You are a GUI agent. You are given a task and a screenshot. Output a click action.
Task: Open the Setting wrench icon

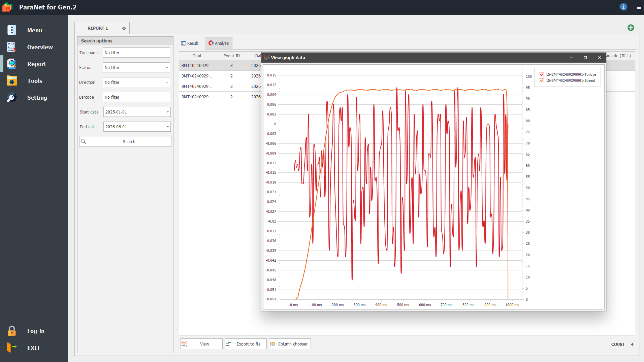(x=12, y=98)
